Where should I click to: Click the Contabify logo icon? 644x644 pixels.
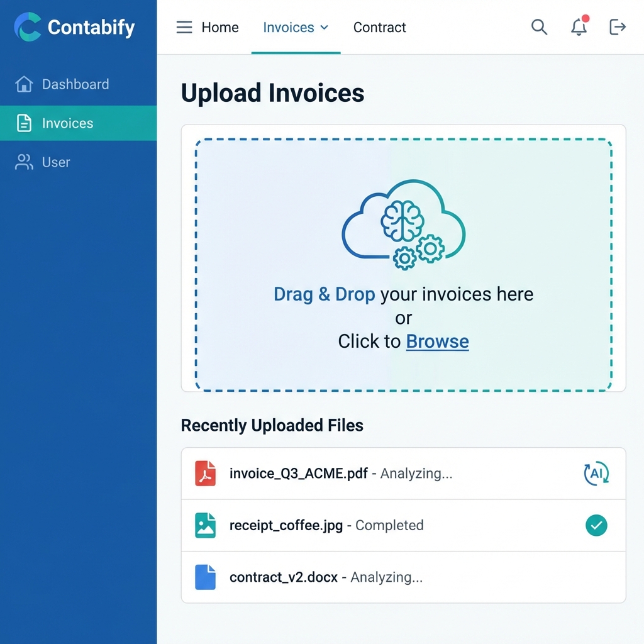(28, 27)
